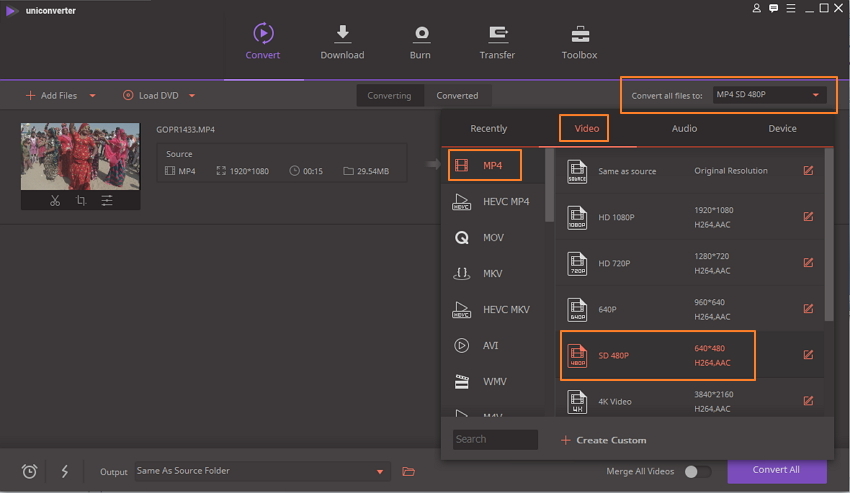Viewport: 850px width, 493px height.
Task: Choose Same as source resolution
Action: click(x=688, y=171)
